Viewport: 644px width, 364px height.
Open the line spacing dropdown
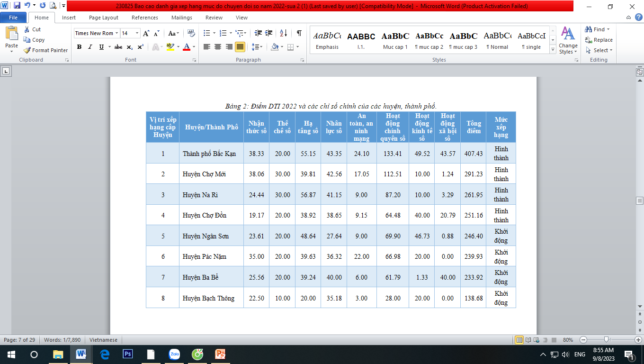coord(257,47)
